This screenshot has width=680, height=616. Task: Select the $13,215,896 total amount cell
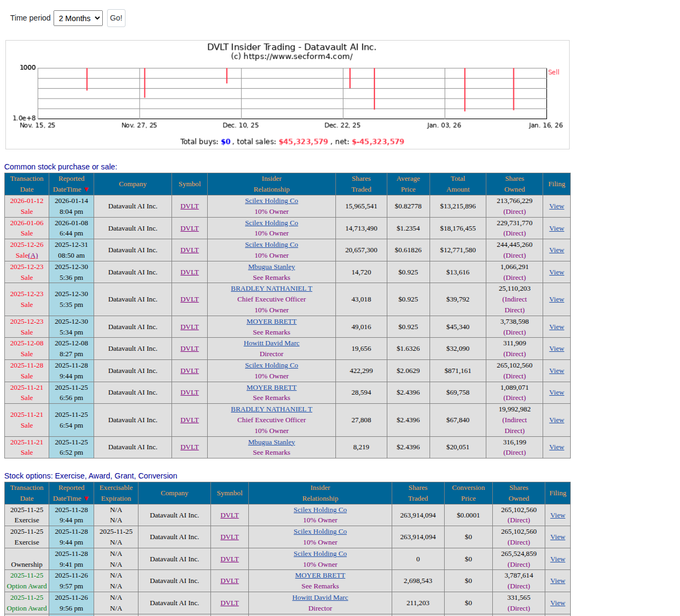458,206
